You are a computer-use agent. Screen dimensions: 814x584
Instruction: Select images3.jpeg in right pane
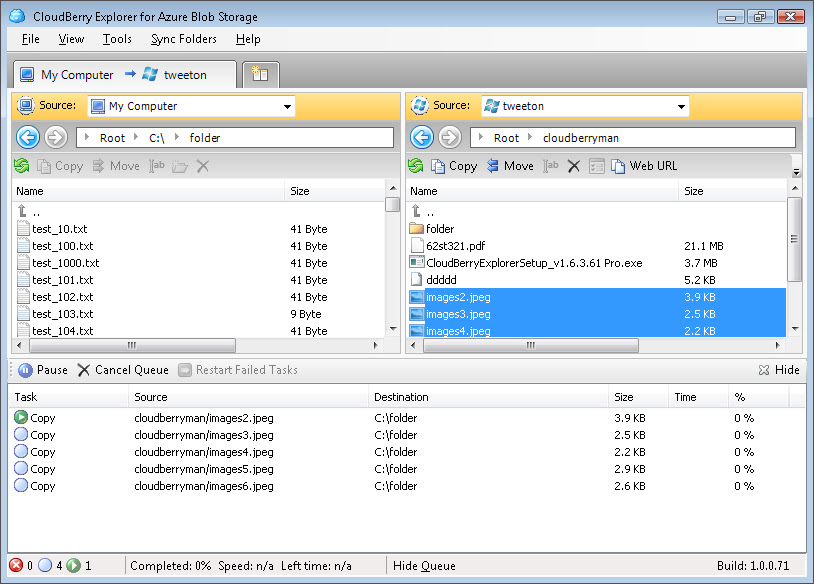(597, 314)
